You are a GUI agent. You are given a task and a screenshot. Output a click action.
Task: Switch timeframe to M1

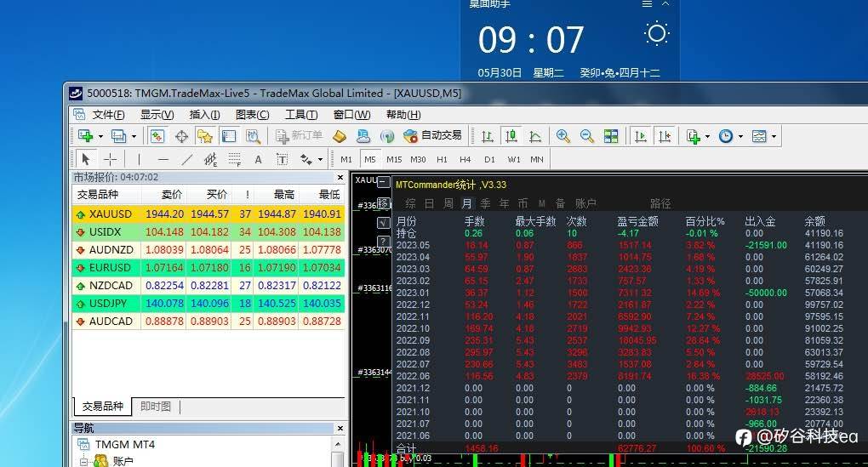tap(346, 159)
